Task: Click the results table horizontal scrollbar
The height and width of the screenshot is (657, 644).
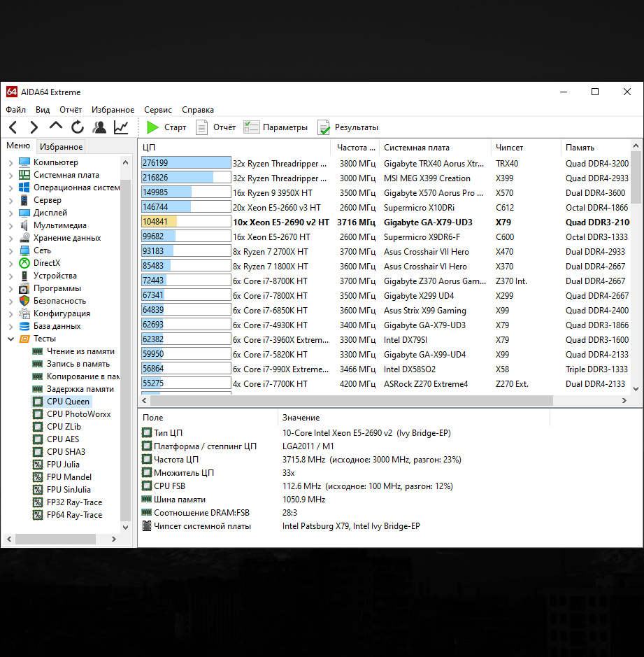Action: pos(352,401)
